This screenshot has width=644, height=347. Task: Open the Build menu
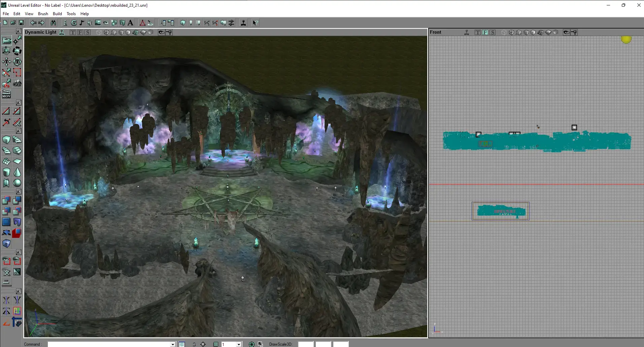click(x=57, y=14)
